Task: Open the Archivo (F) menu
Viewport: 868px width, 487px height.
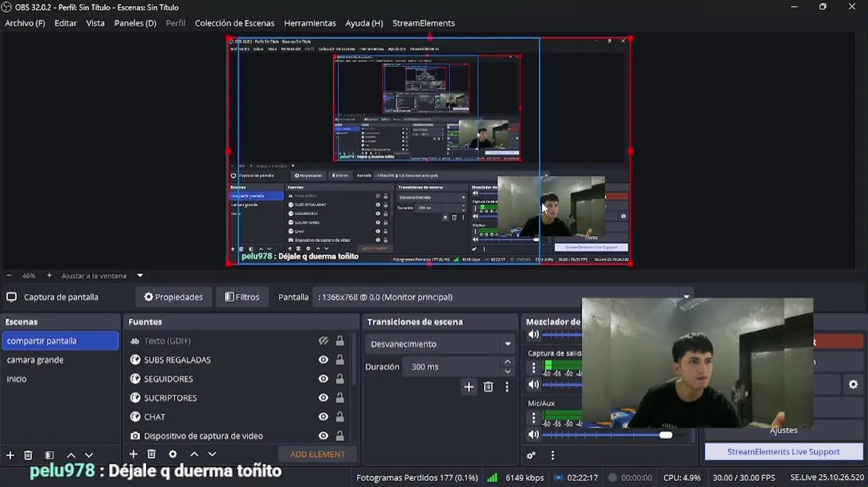Action: tap(25, 23)
